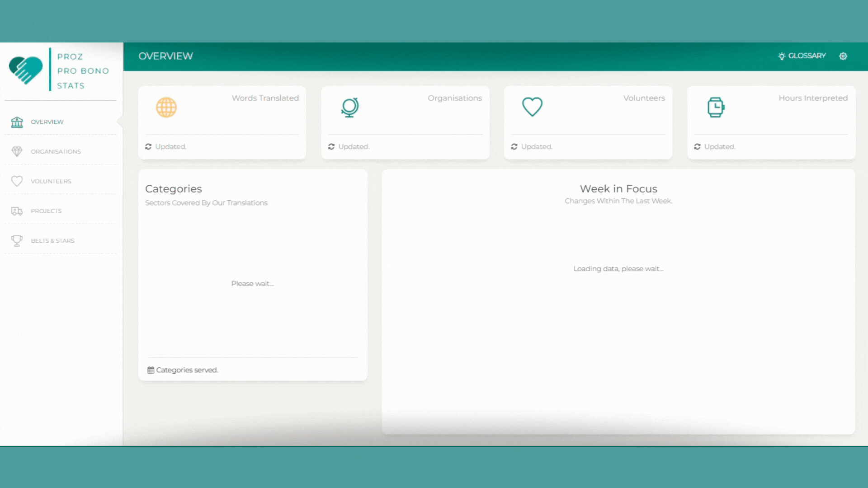Select Belts & Stars menu entry
This screenshot has height=488, width=868.
52,240
